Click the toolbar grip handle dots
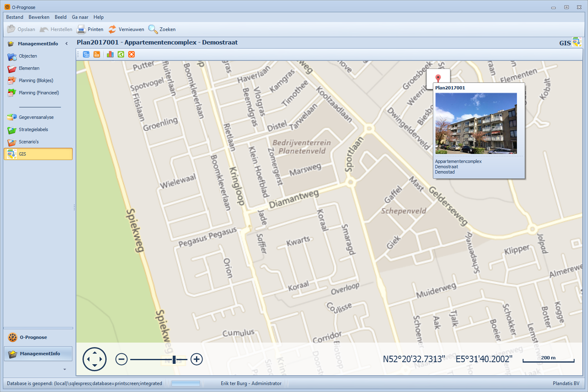This screenshot has height=392, width=588. (x=78, y=54)
